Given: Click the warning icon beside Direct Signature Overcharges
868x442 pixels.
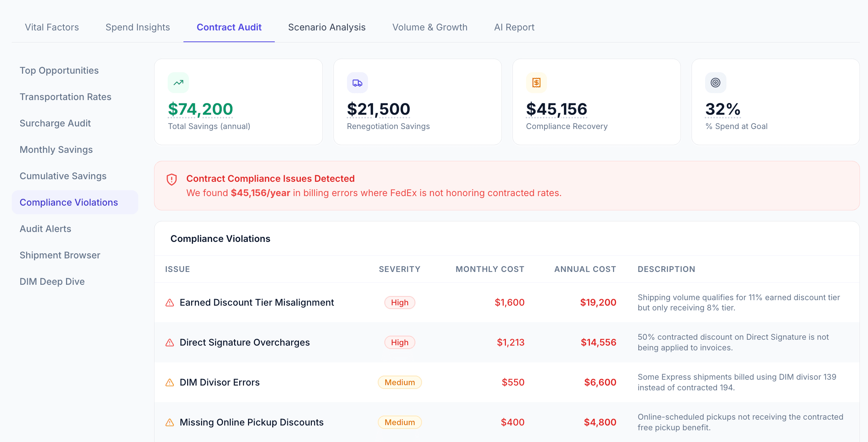Looking at the screenshot, I should pyautogui.click(x=169, y=342).
